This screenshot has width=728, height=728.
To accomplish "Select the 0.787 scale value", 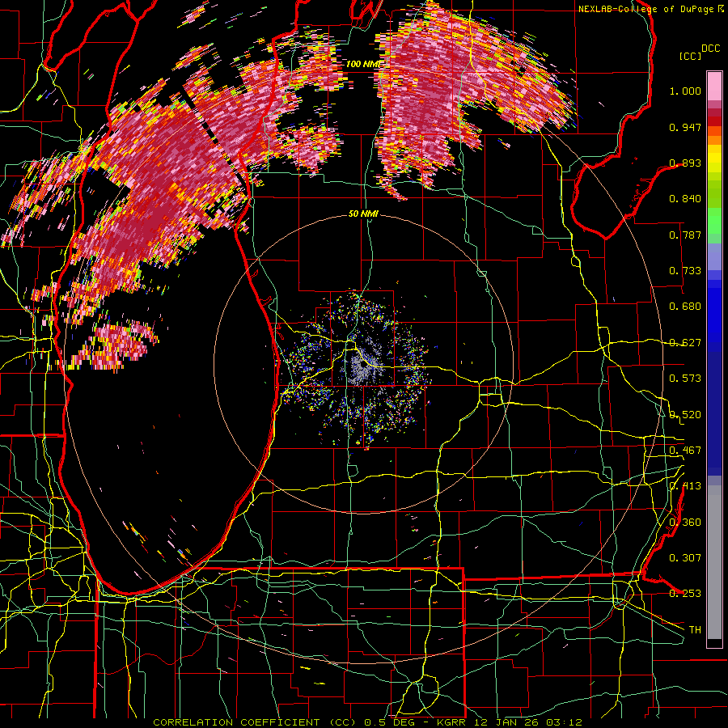I will [x=685, y=235].
